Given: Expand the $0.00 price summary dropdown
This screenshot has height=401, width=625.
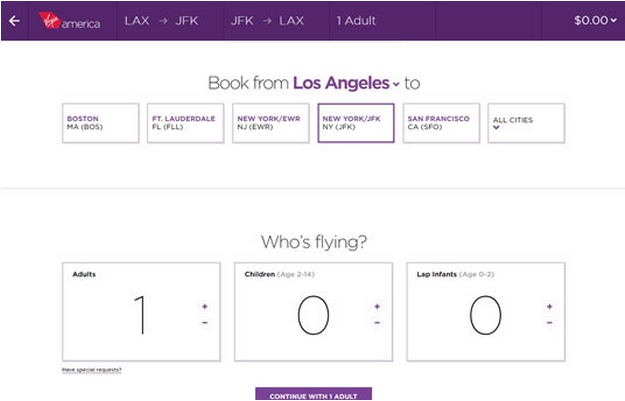Looking at the screenshot, I should 595,20.
